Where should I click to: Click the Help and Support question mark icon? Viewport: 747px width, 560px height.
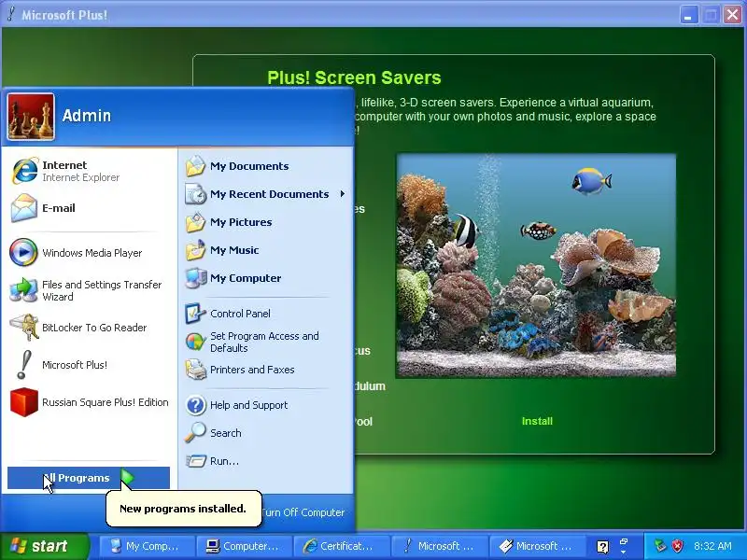[x=195, y=405]
